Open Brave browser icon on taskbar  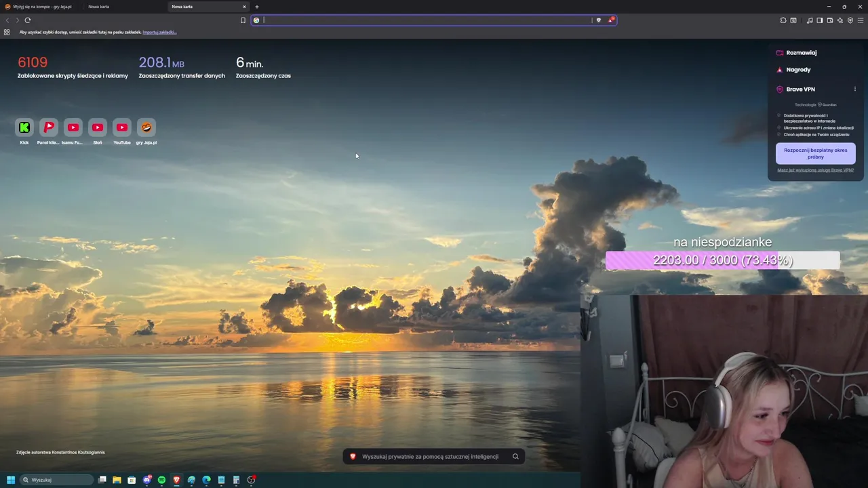click(176, 480)
